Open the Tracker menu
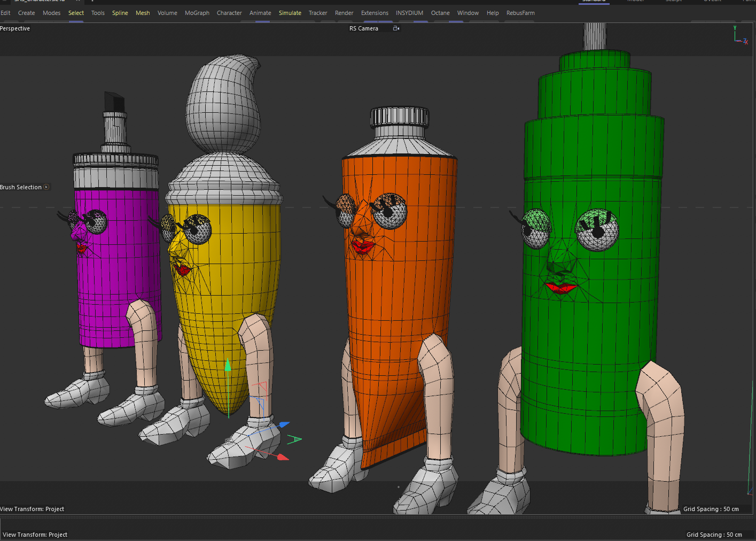Image resolution: width=756 pixels, height=541 pixels. click(x=318, y=13)
